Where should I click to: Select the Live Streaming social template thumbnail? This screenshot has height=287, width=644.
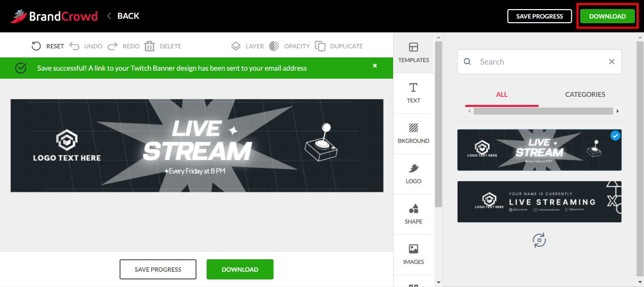coord(539,202)
